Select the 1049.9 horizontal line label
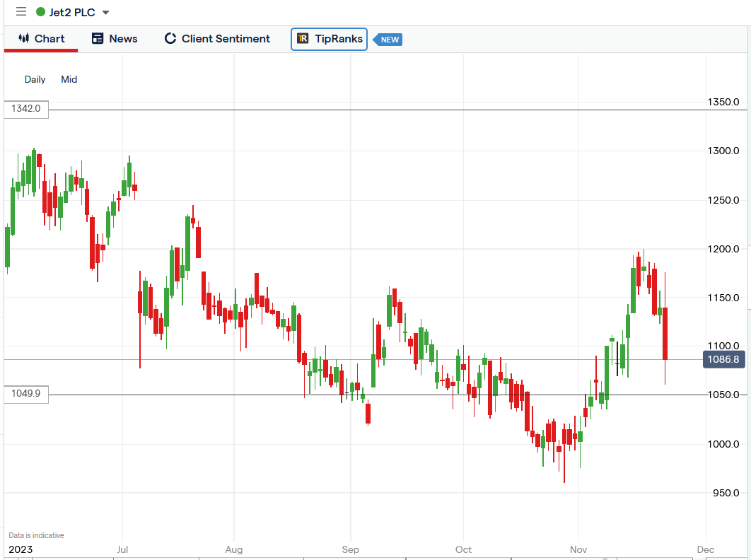The image size is (751, 560). coord(26,394)
